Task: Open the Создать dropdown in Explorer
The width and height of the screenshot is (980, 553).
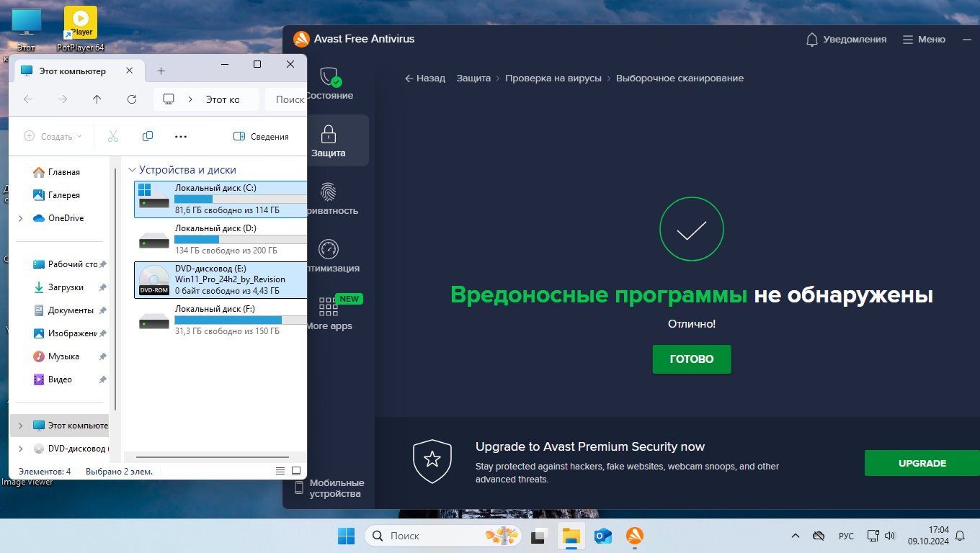Action: [x=53, y=136]
